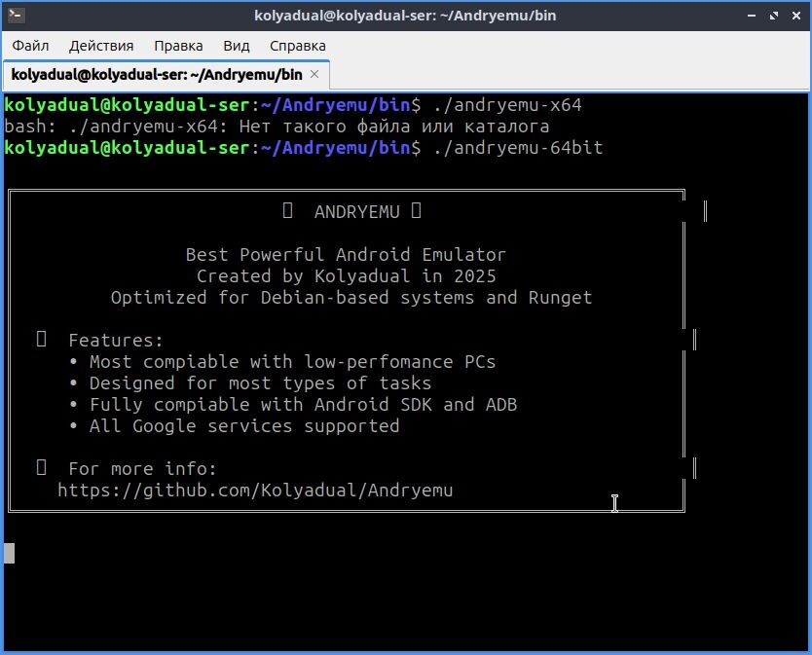812x655 pixels.
Task: Click the ANDRYEMU banner title
Action: point(356,212)
